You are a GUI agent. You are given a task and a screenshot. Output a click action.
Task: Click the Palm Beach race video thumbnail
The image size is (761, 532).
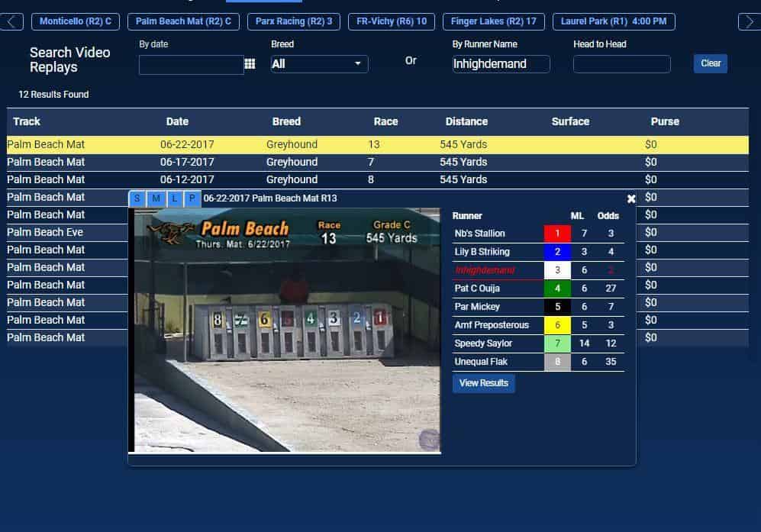click(x=287, y=330)
